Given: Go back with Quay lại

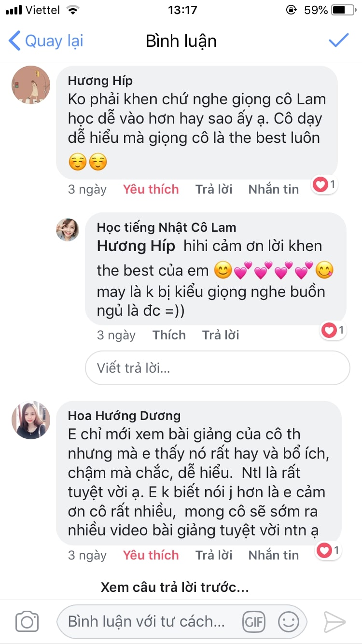Looking at the screenshot, I should (x=46, y=41).
